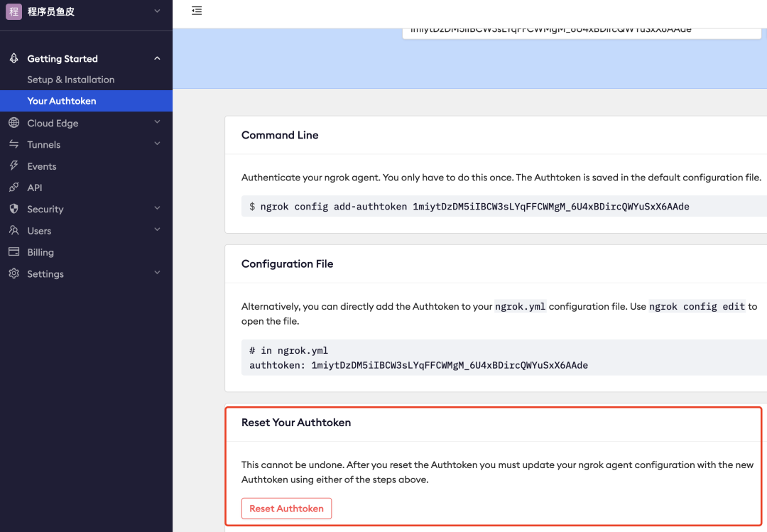Click the ngrok.yml authtoken code block
The image size is (767, 532).
[x=504, y=357]
